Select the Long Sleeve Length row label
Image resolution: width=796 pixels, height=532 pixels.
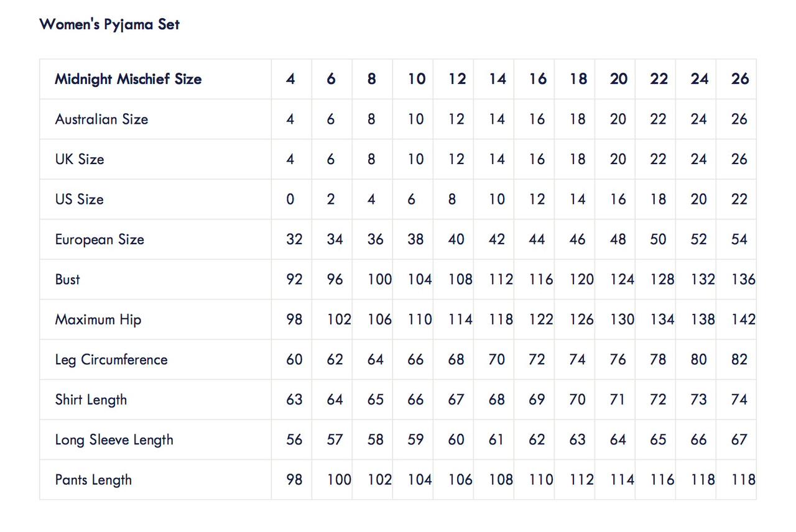114,440
